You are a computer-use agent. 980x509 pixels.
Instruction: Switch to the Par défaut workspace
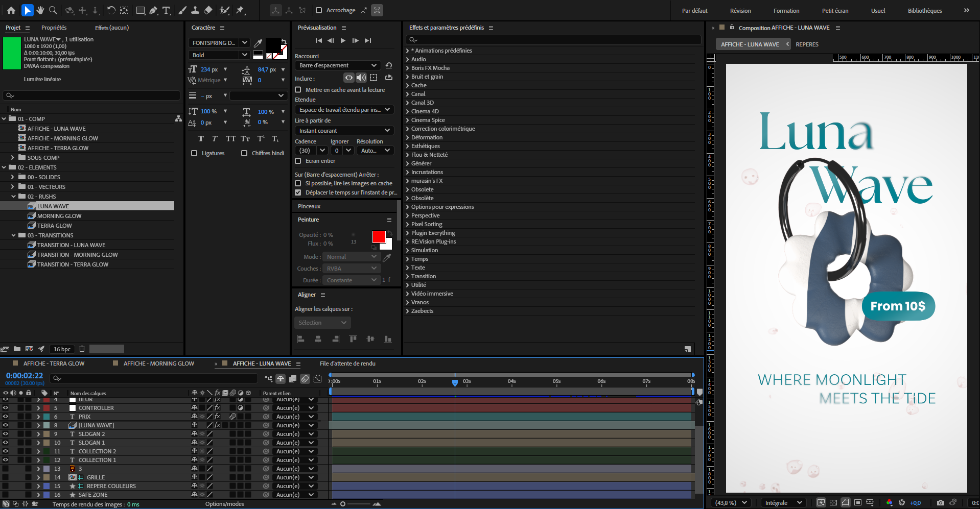(695, 11)
